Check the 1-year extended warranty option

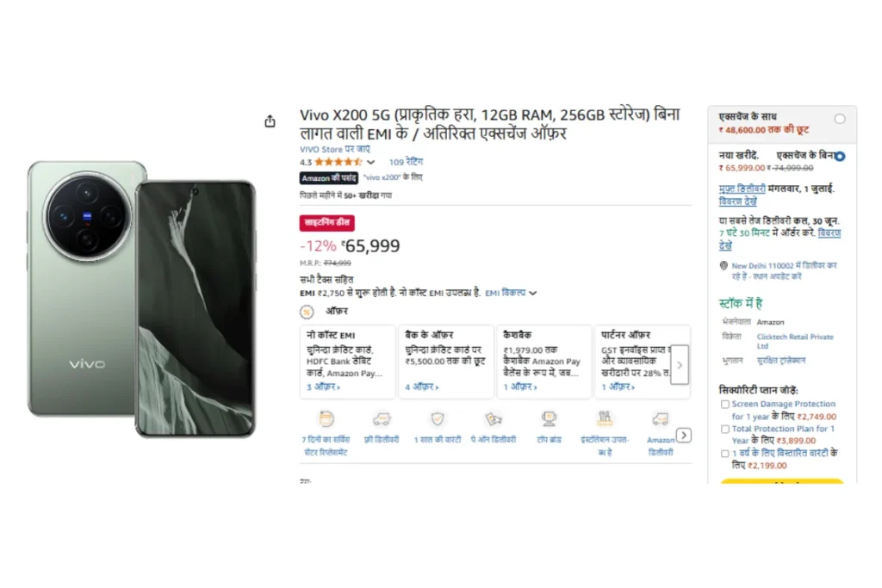[x=725, y=454]
